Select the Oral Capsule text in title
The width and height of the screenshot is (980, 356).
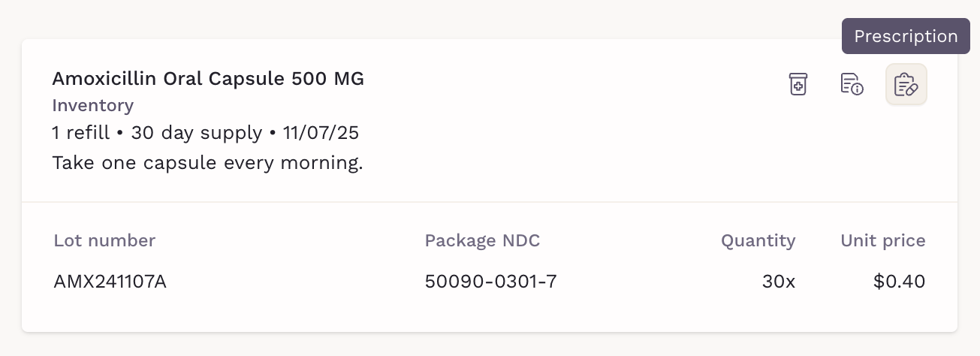[x=224, y=78]
